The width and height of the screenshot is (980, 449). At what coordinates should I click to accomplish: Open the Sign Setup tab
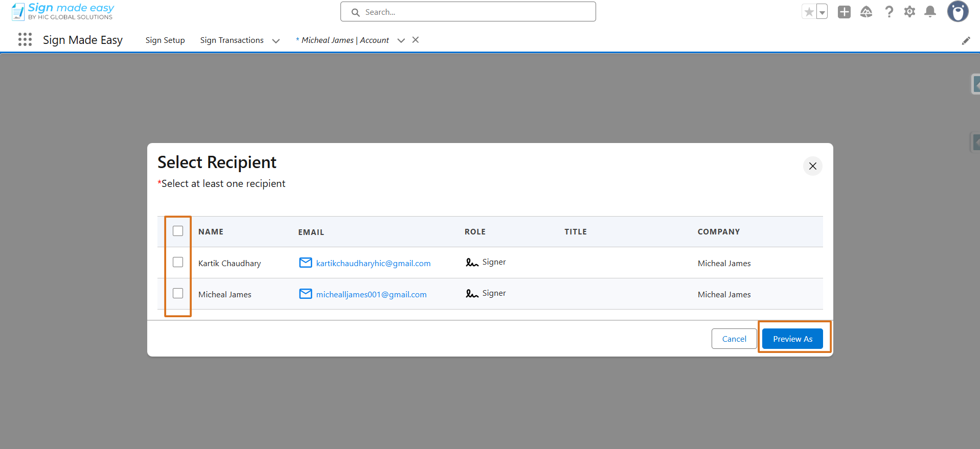click(x=165, y=40)
